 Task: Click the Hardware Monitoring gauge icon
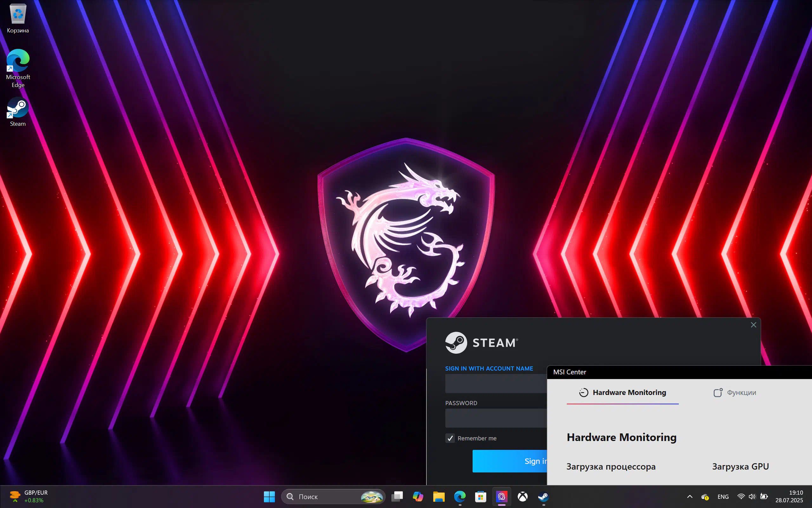click(584, 392)
